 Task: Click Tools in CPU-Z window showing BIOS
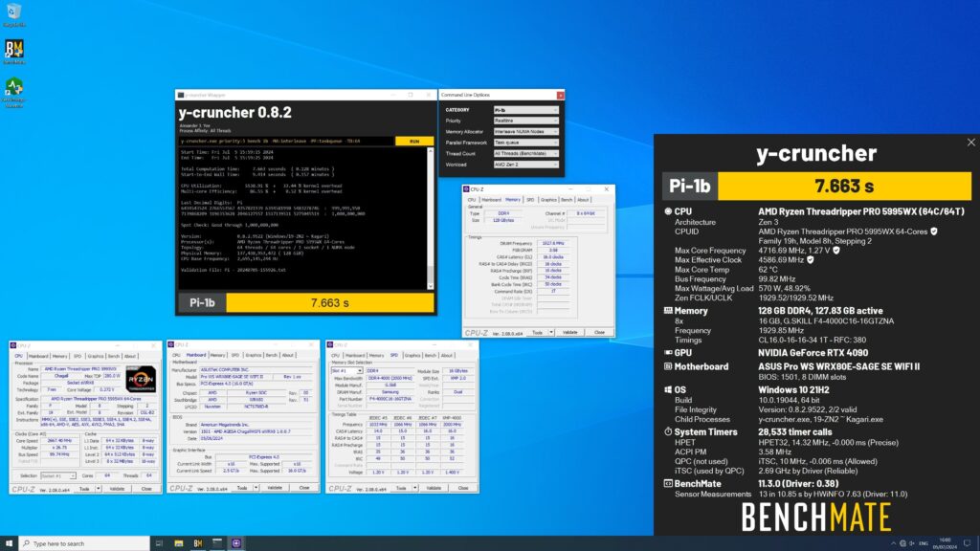point(241,488)
